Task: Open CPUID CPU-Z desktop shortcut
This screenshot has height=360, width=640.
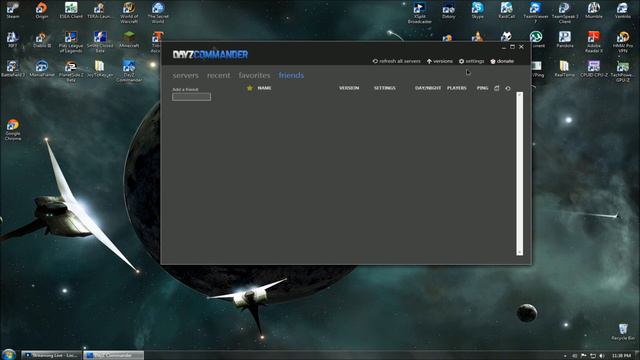Action: pyautogui.click(x=593, y=69)
